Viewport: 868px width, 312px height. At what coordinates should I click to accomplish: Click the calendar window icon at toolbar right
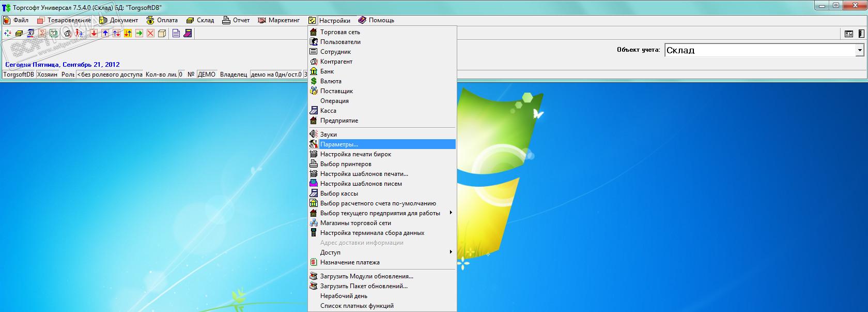(849, 34)
